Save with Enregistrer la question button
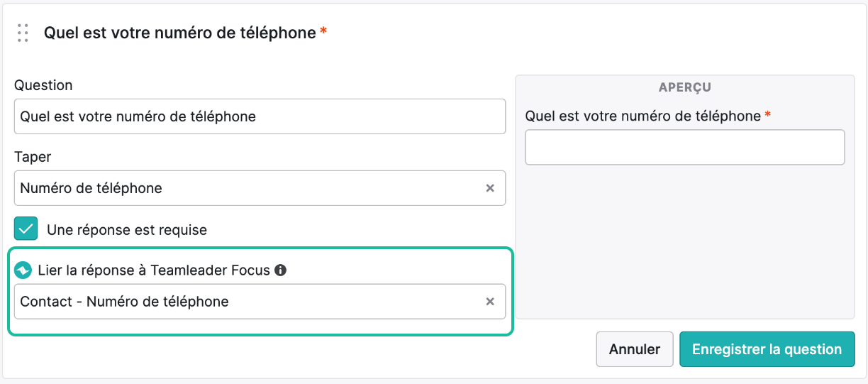 pyautogui.click(x=767, y=349)
